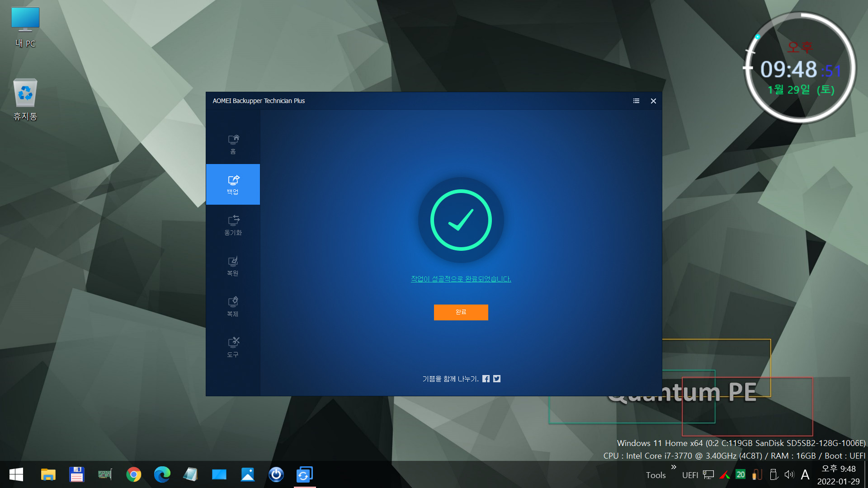Open the picture viewer taskbar icon
This screenshot has height=488, width=868.
[x=248, y=474]
